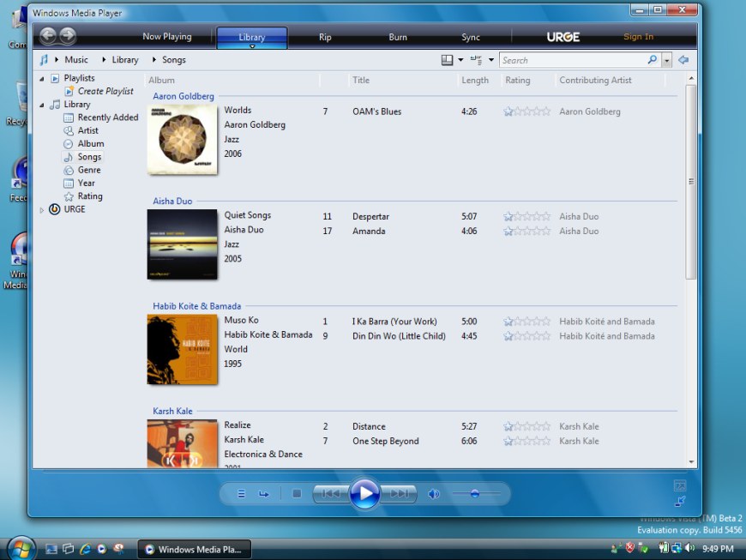Viewport: 746px width, 560px height.
Task: Click the search magnifier icon
Action: (652, 60)
